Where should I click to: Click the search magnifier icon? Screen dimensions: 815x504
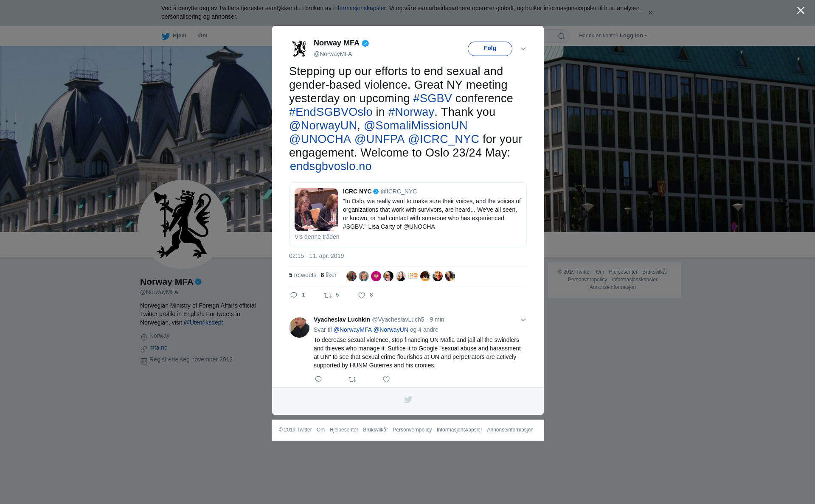point(562,36)
